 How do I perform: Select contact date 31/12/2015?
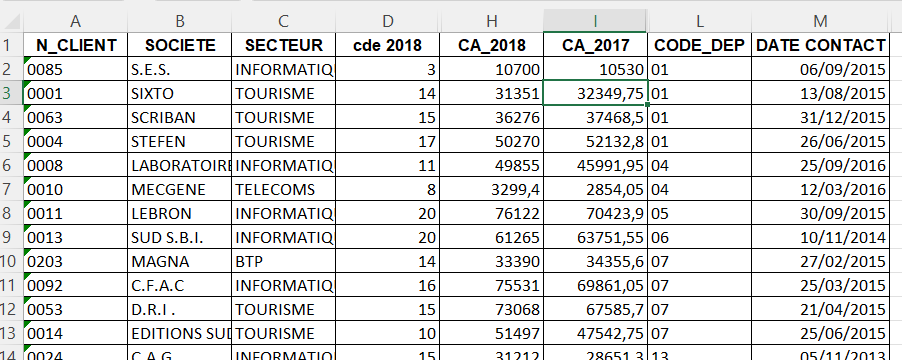(x=820, y=117)
